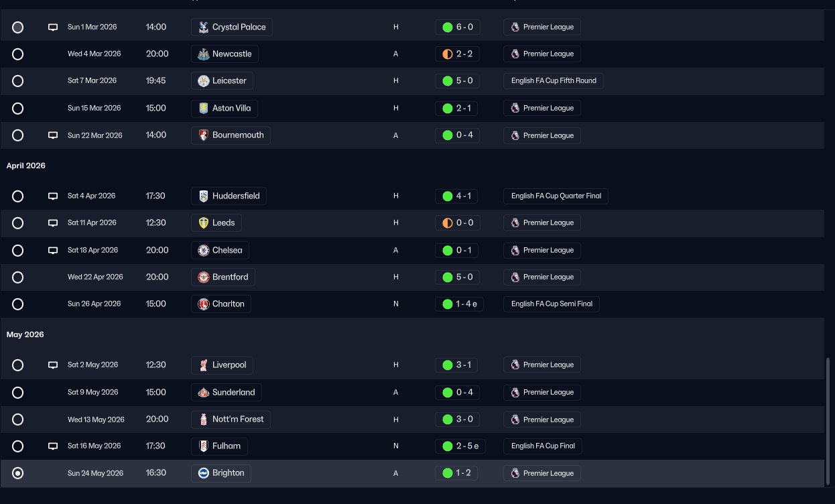Click the Premier League logo in Brentford row
Viewport: 835px width, 504px height.
point(515,277)
